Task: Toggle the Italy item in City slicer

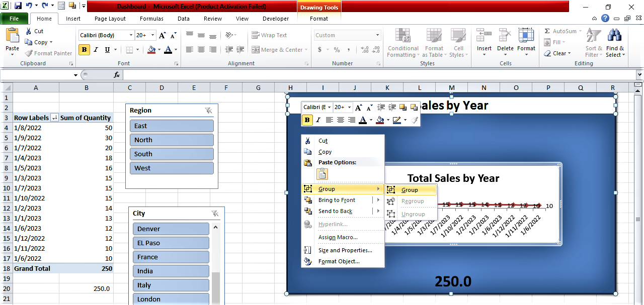Action: (x=171, y=285)
